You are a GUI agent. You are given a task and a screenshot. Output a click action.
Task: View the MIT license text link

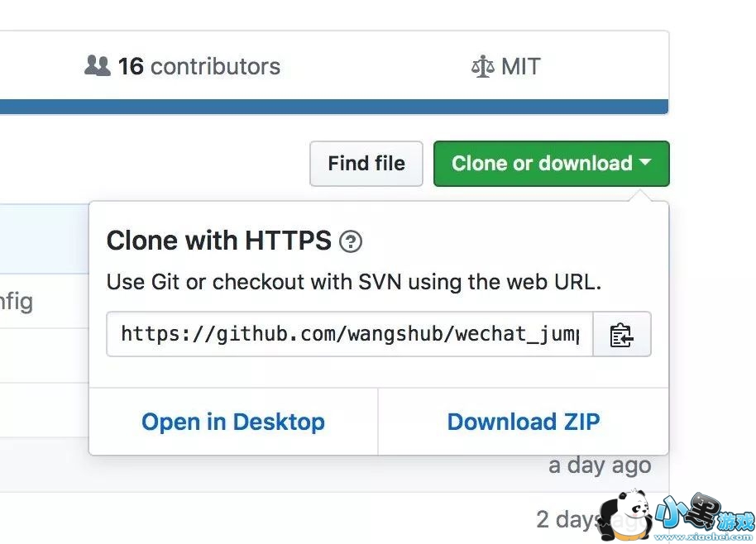click(x=520, y=67)
